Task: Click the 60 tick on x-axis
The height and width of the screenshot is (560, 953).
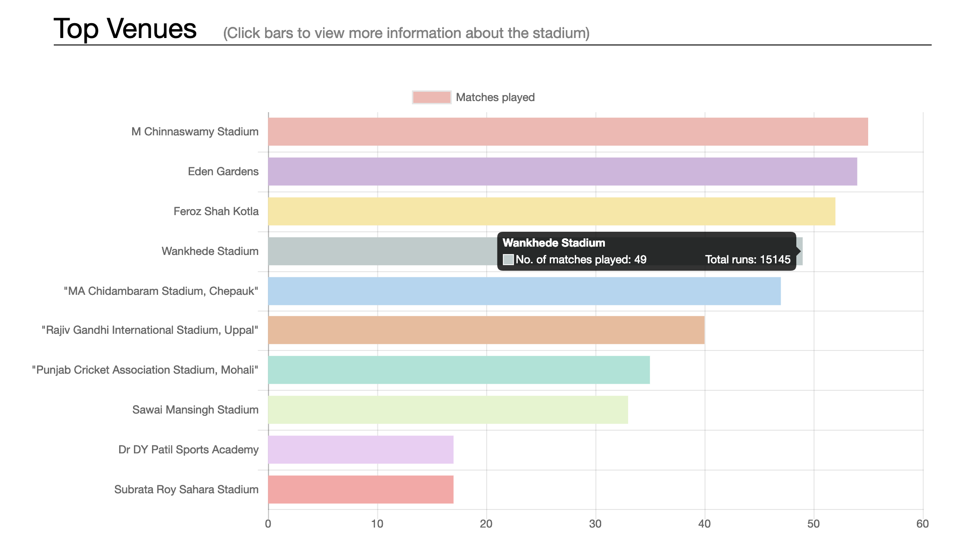Action: click(x=922, y=524)
